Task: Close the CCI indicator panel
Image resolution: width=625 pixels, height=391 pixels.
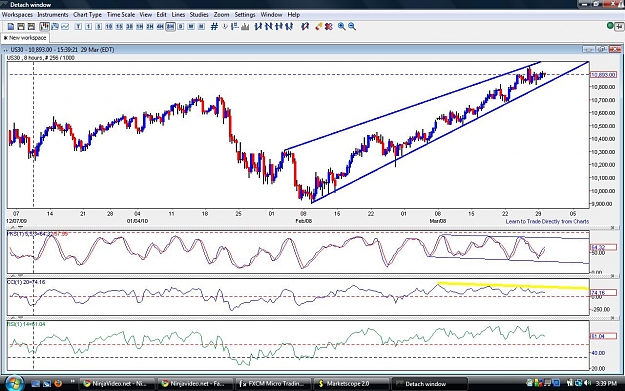Action: coord(613,276)
